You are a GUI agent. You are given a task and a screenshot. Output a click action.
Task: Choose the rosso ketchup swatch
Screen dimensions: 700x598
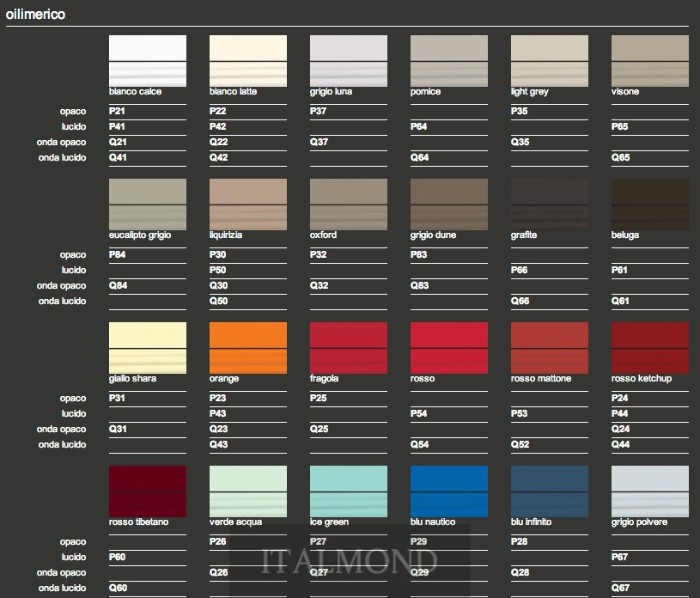click(649, 348)
